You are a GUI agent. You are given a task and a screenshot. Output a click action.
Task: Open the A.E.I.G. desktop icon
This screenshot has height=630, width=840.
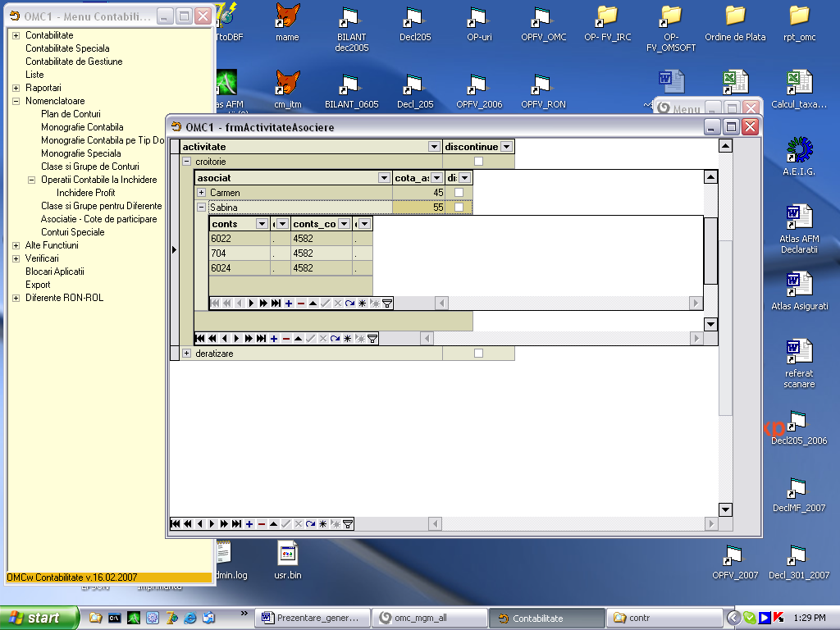click(x=799, y=157)
